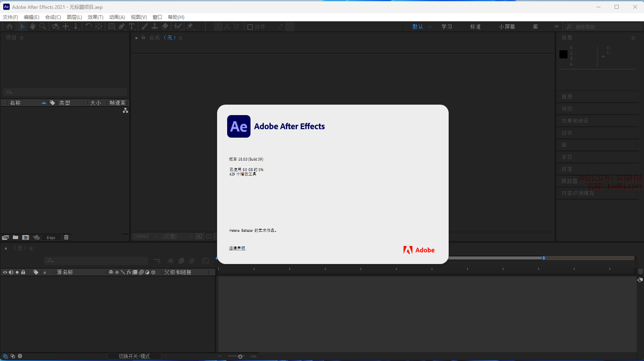This screenshot has width=644, height=361.
Task: Open the 项目 panel menu
Action: coord(22,38)
